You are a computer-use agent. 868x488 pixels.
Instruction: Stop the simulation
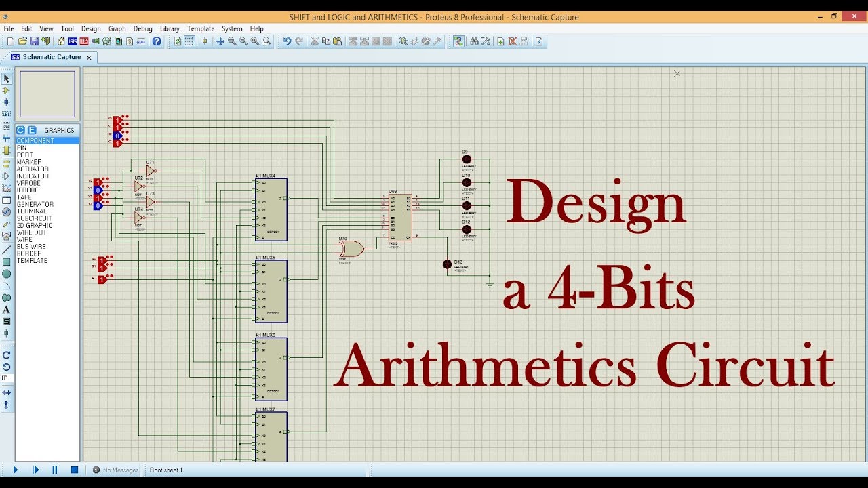tap(75, 470)
